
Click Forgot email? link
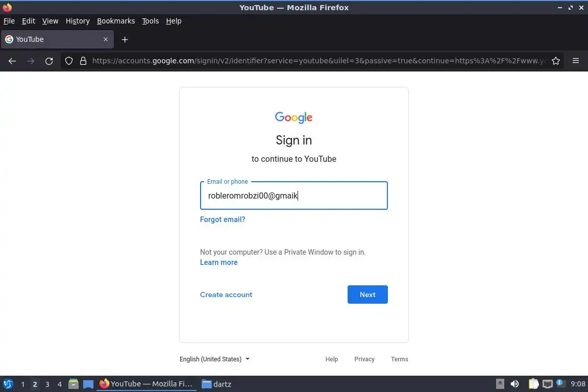click(223, 219)
